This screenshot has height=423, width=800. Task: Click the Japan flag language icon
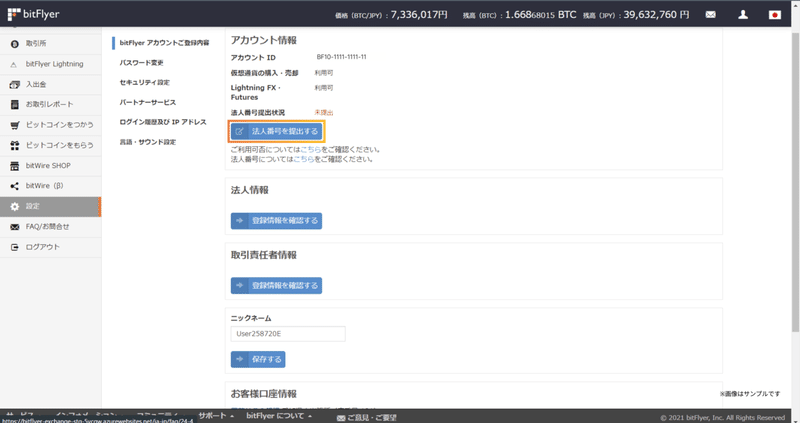click(774, 15)
